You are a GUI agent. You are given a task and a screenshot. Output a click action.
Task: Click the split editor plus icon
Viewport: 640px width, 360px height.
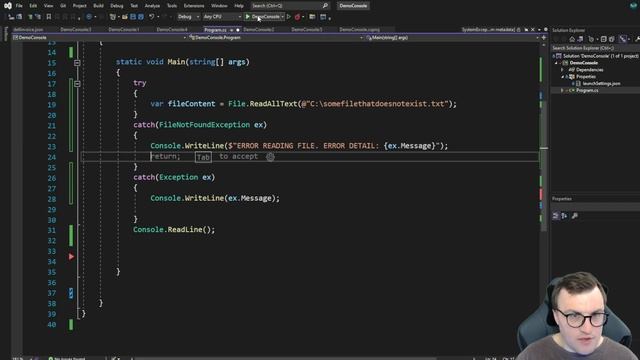click(x=543, y=38)
